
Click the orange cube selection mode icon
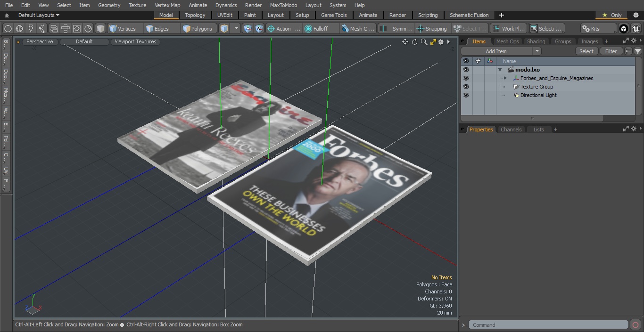pyautogui.click(x=224, y=29)
